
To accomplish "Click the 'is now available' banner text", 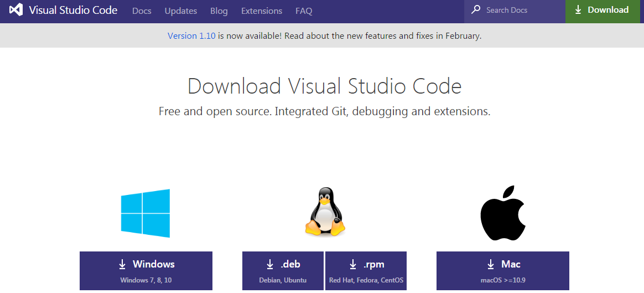I will point(250,36).
